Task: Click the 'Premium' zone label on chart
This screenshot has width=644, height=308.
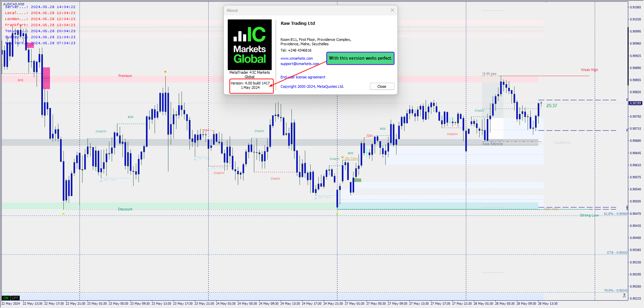Action: click(x=125, y=76)
